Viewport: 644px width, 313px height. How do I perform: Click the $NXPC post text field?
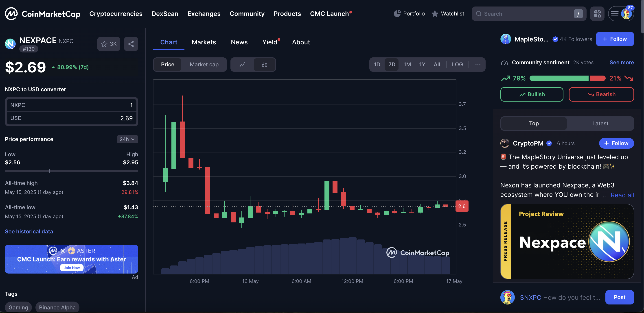560,298
